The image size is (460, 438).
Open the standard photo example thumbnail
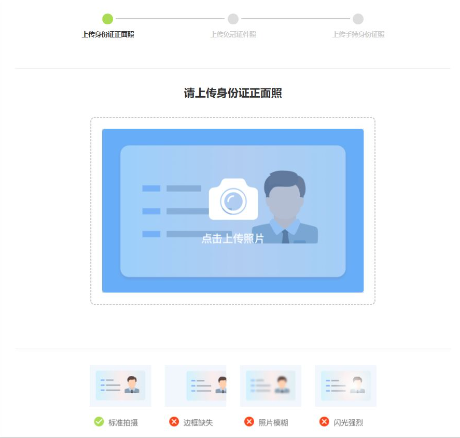pyautogui.click(x=120, y=386)
